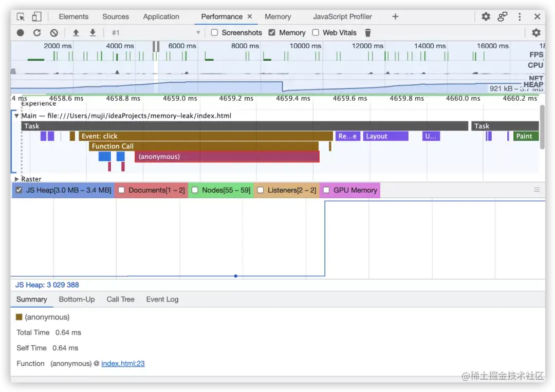Select the Event: click flame bar
555x392 pixels.
point(206,136)
